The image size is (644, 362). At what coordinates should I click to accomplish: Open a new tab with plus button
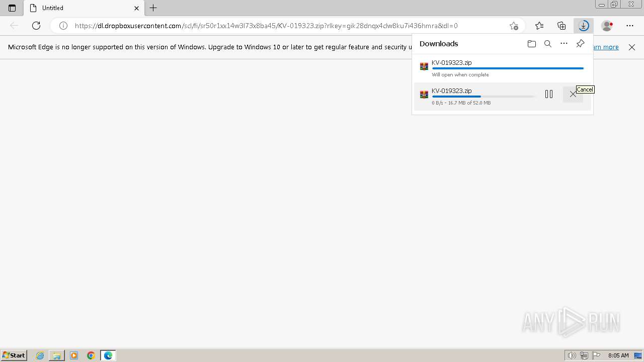click(x=153, y=8)
